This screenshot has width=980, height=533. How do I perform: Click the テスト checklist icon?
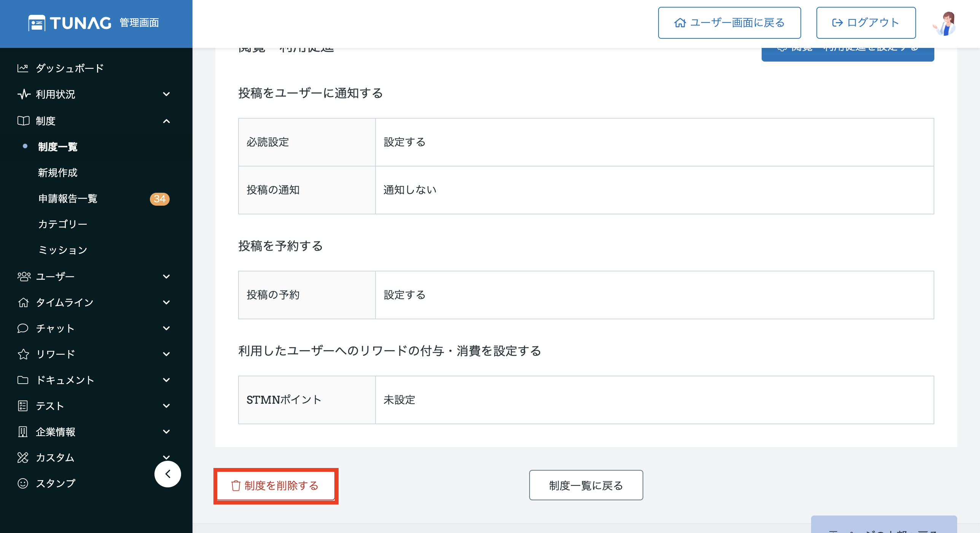23,406
